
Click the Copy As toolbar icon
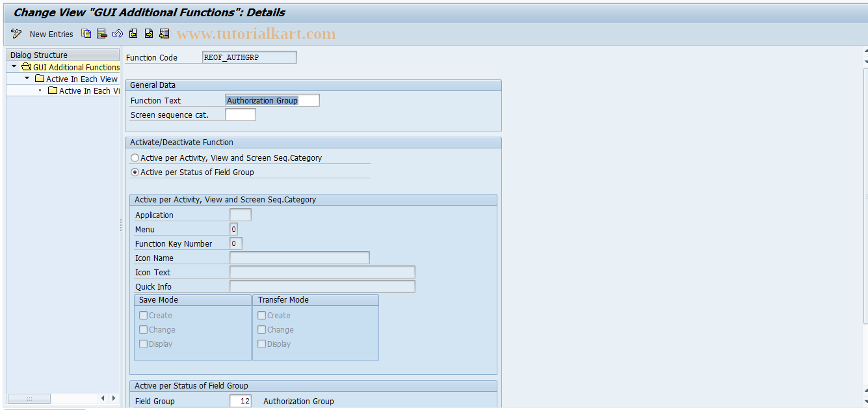coord(86,34)
